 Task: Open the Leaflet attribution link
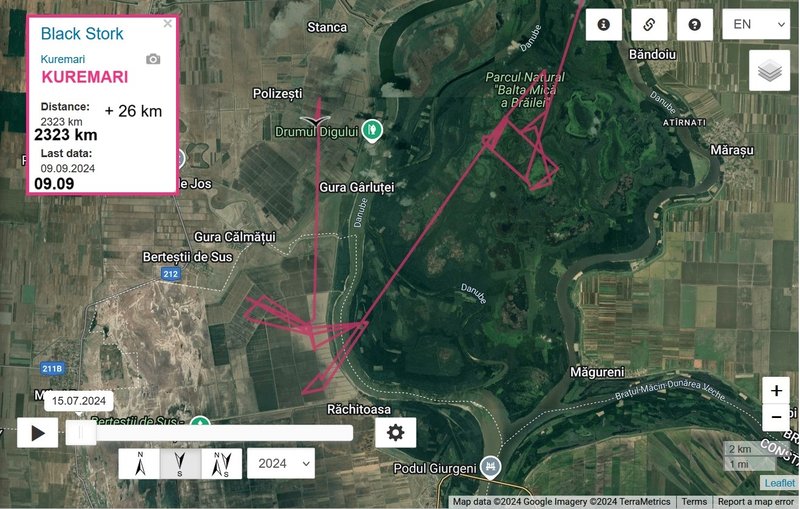[x=780, y=483]
